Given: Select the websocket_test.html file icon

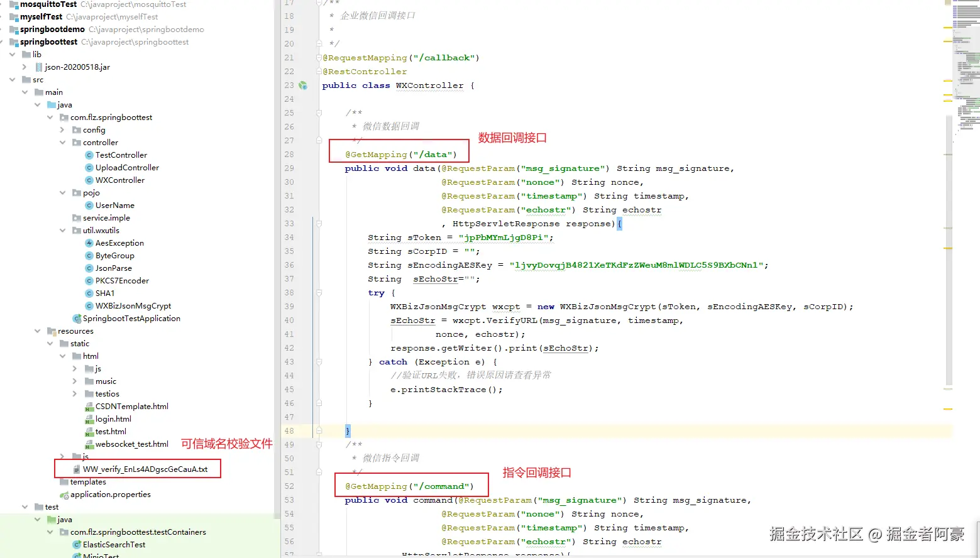Looking at the screenshot, I should [x=89, y=444].
